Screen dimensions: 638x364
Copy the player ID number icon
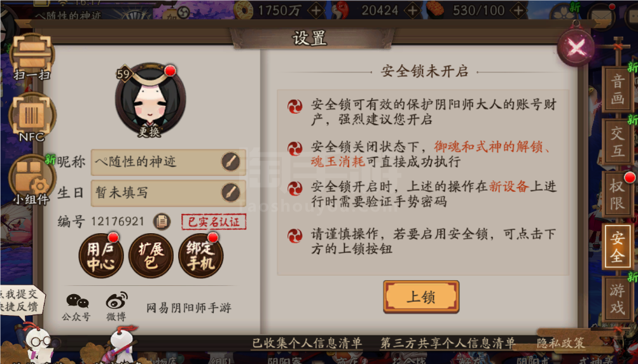[x=162, y=222]
